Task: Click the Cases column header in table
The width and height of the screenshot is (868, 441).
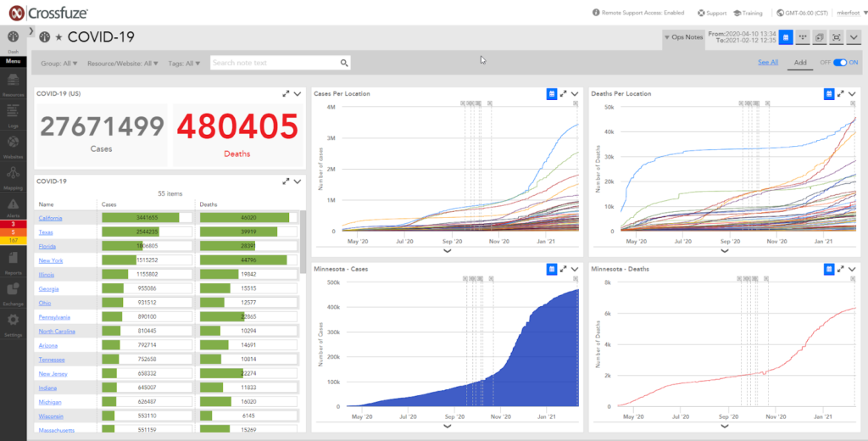Action: pyautogui.click(x=109, y=204)
